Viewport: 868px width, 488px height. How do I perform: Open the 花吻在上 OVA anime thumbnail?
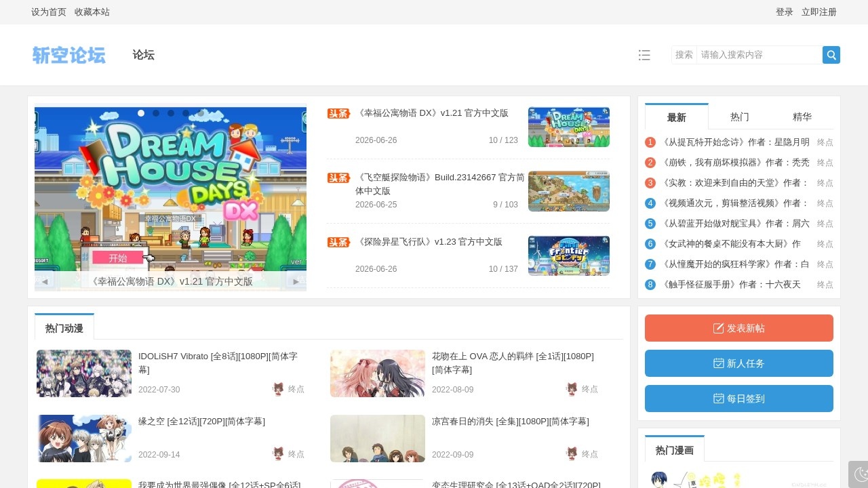(x=378, y=373)
